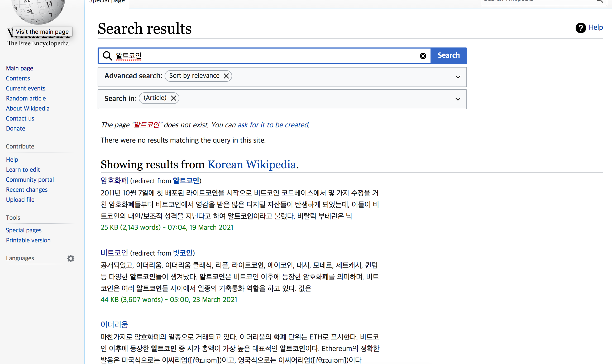Screen dimensions: 612x364
Task: Open About Wikipedia
Action: [28, 108]
